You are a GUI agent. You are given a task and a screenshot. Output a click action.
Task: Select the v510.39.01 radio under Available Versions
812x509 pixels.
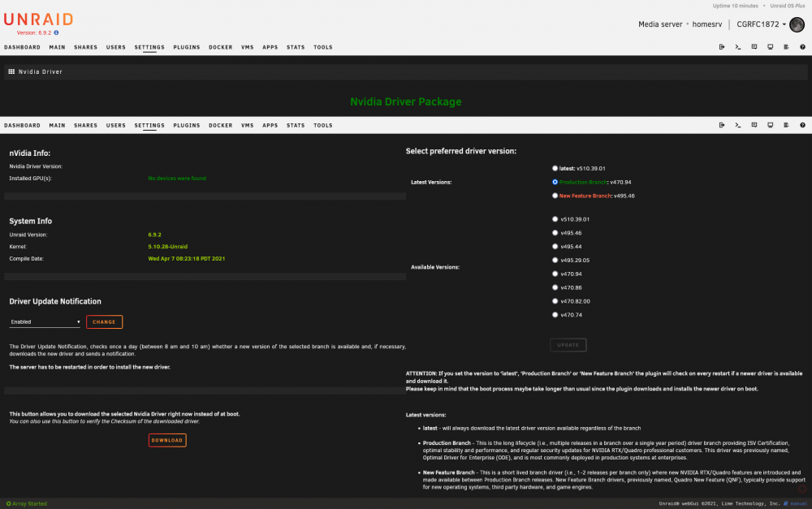point(555,219)
